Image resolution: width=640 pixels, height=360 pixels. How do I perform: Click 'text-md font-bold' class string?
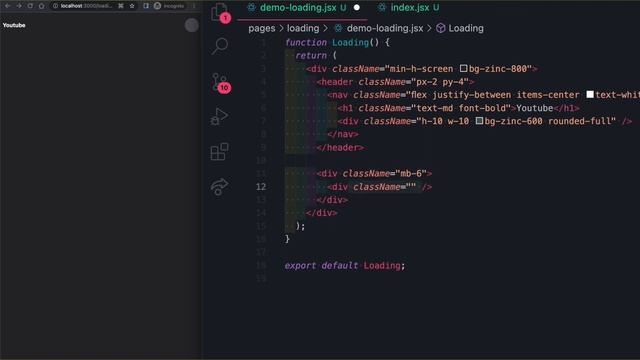pos(461,108)
